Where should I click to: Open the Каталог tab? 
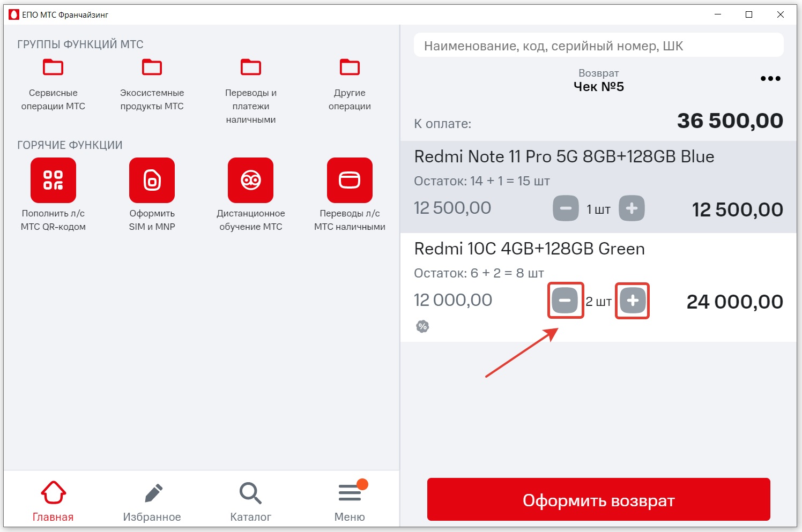(x=251, y=501)
